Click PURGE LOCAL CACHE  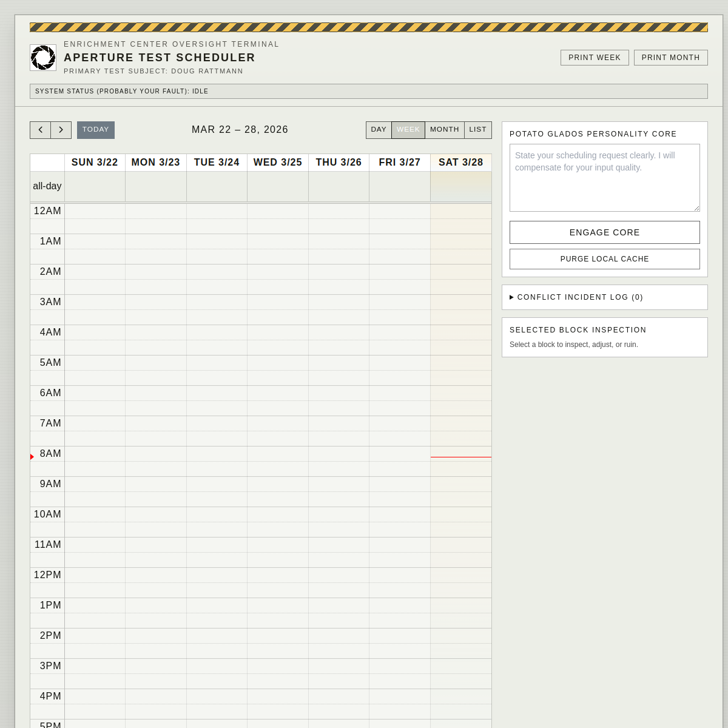click(604, 259)
